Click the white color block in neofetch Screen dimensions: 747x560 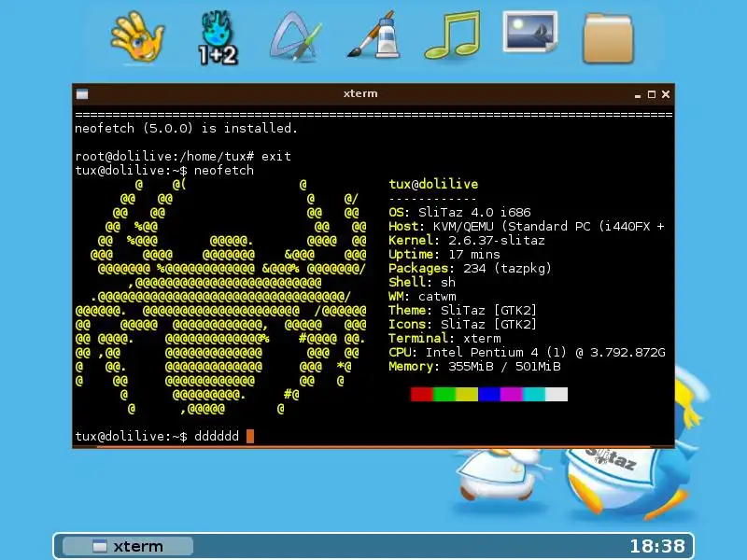pyautogui.click(x=556, y=394)
